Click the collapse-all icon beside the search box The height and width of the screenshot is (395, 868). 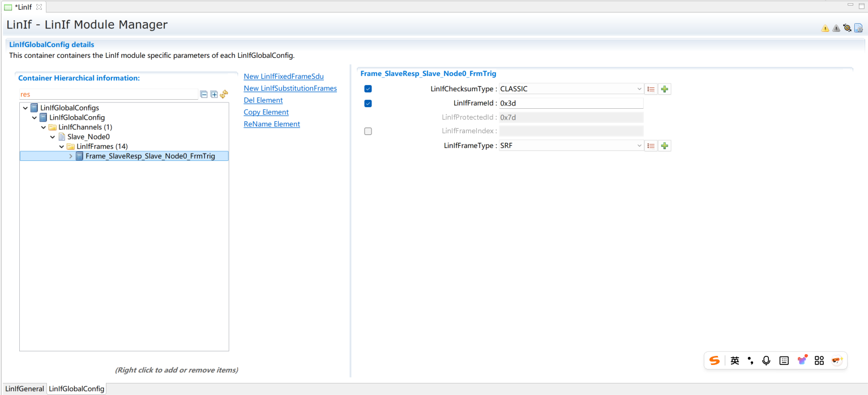click(204, 95)
